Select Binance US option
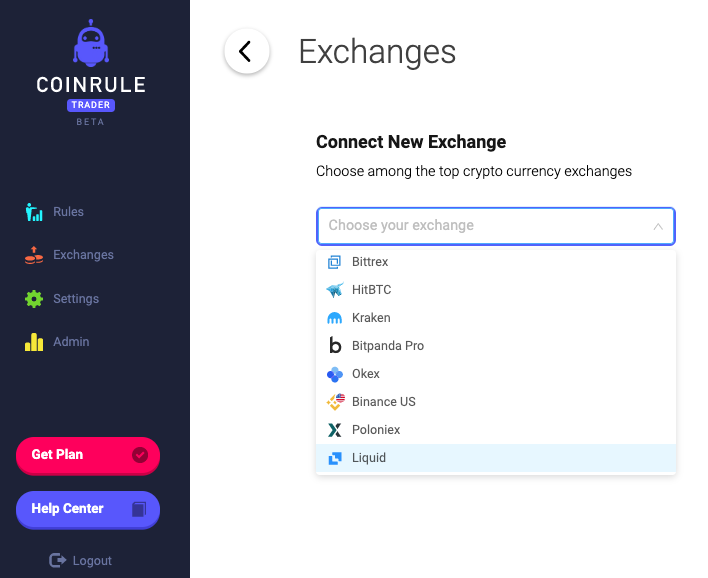 pos(496,402)
